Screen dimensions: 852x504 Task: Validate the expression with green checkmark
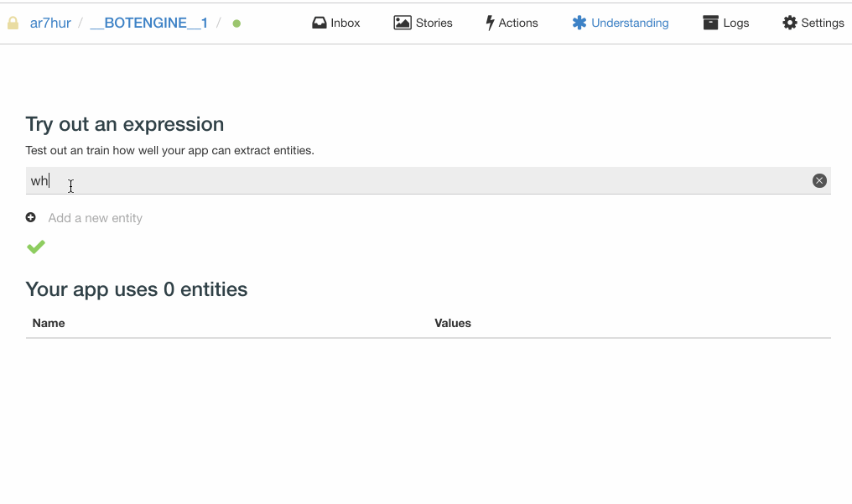point(36,247)
